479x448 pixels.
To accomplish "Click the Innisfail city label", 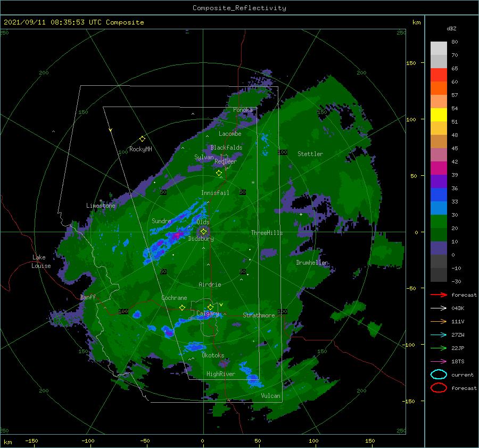I will click(215, 193).
